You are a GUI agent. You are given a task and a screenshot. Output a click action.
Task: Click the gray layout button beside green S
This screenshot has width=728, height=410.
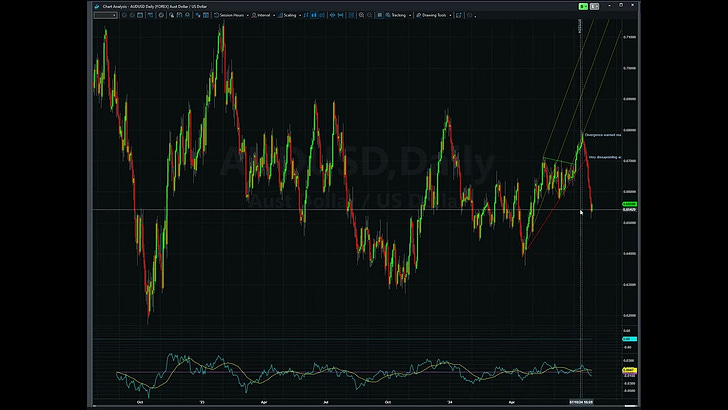click(594, 7)
